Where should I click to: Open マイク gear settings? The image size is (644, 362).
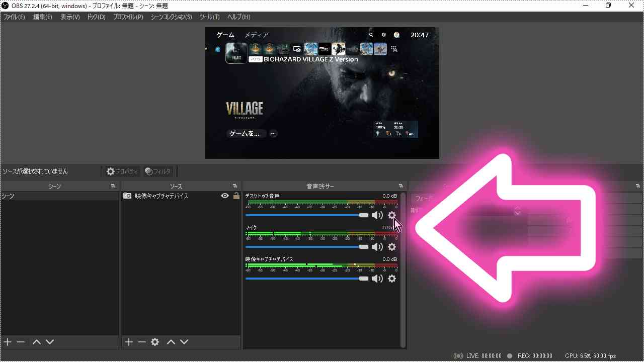392,247
